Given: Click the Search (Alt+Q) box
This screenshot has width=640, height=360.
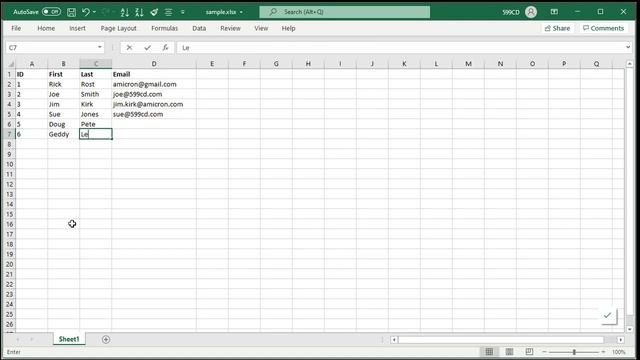Looking at the screenshot, I should [344, 12].
